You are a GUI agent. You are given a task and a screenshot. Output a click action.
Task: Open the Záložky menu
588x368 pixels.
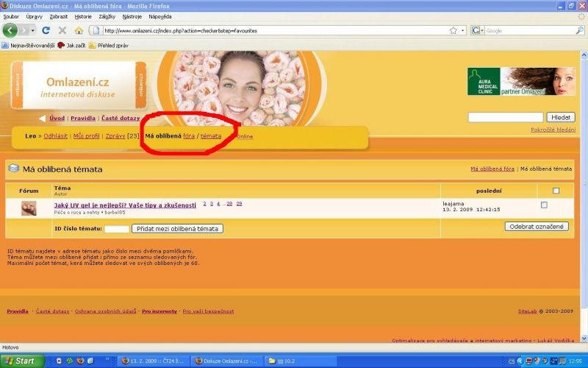coord(107,15)
